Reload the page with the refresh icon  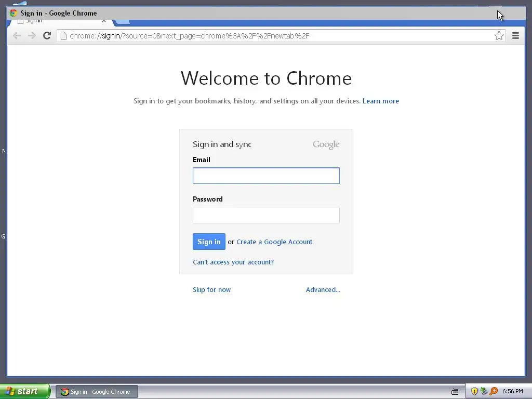[x=47, y=36]
